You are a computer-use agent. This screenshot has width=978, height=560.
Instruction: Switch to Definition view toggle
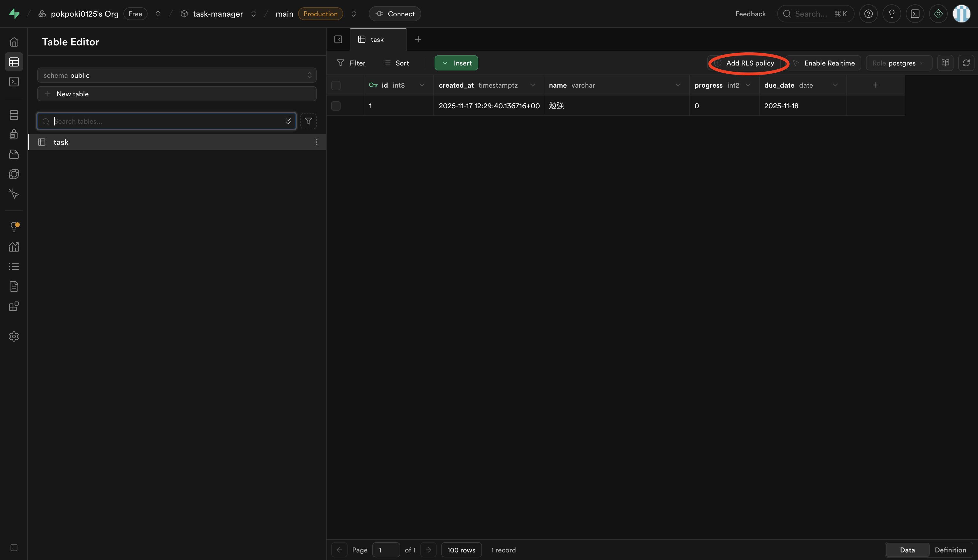click(950, 550)
